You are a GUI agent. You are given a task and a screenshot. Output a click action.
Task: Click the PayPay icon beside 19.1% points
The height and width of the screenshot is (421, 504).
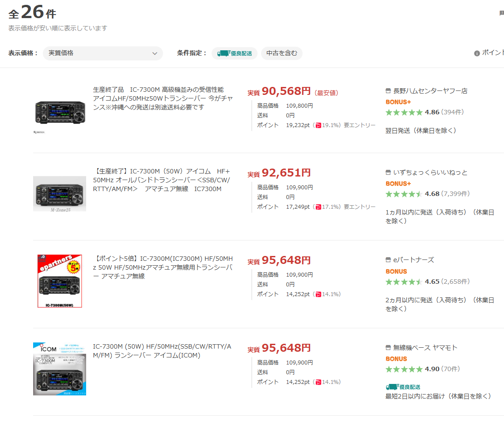point(318,125)
